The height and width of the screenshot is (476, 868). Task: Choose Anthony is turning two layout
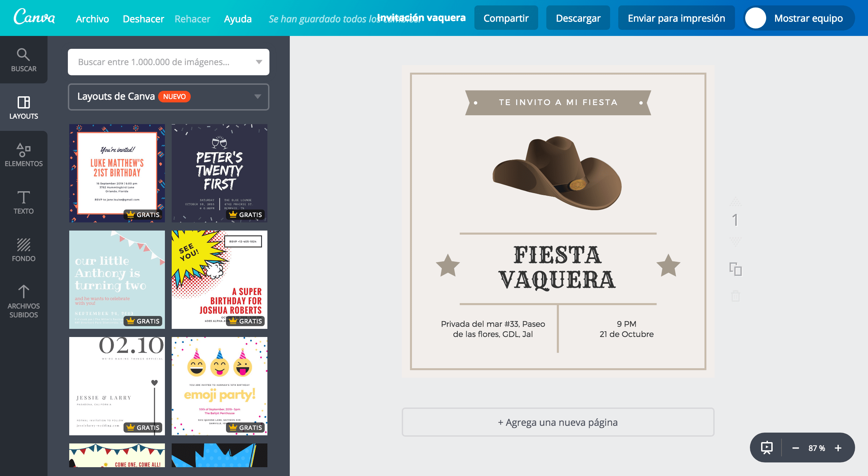[117, 280]
